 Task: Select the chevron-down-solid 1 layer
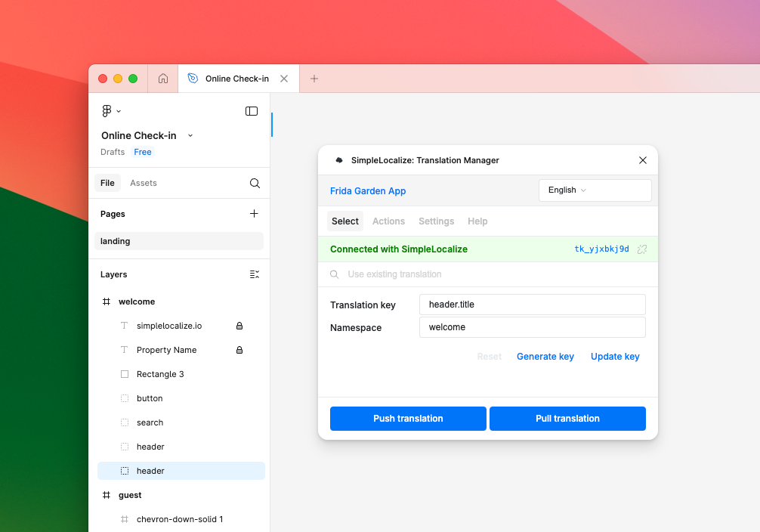coord(181,519)
